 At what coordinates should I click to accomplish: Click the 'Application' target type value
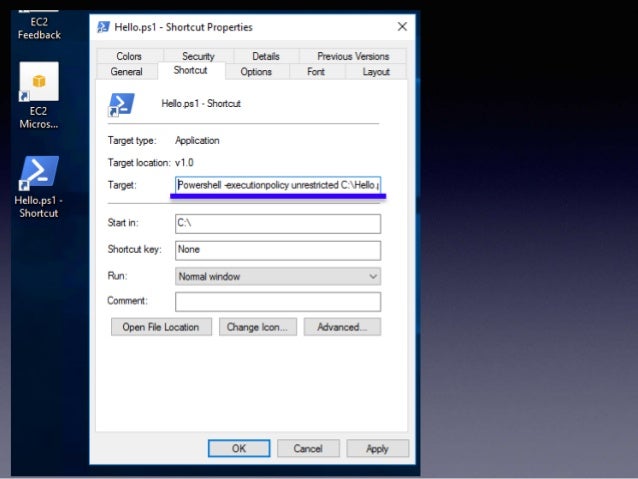click(x=197, y=140)
